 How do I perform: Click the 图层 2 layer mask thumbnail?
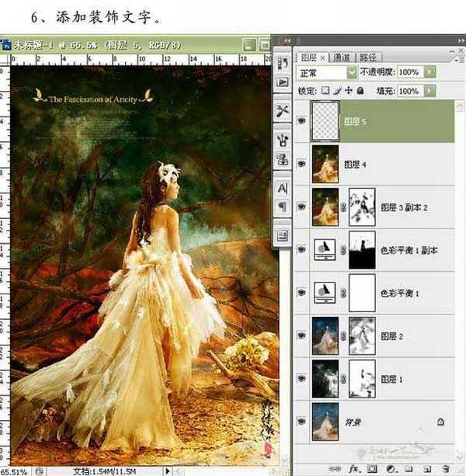click(361, 335)
